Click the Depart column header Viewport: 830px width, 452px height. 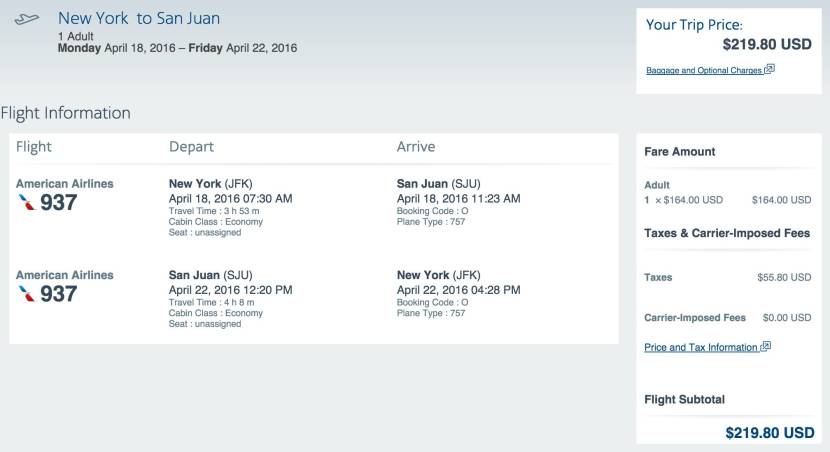point(191,147)
